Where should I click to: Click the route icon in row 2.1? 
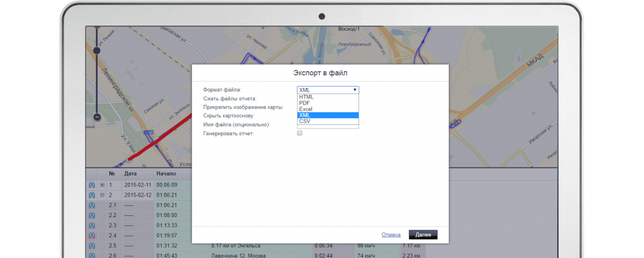91,205
